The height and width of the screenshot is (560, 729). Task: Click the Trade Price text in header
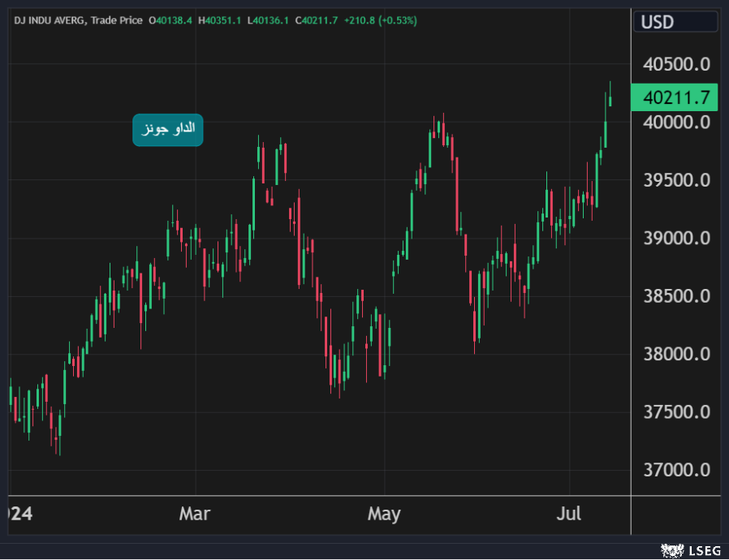point(118,20)
